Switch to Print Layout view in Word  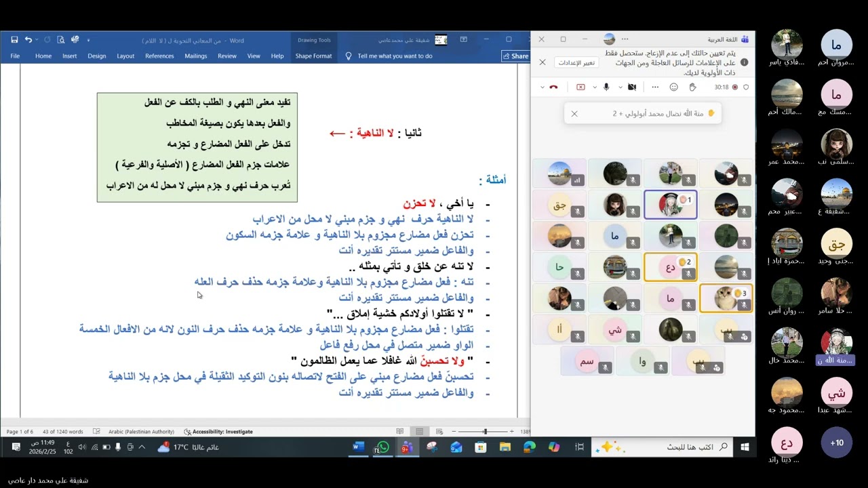tap(420, 432)
